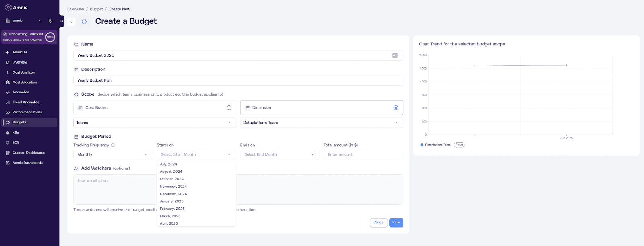This screenshot has width=644, height=246.
Task: Choose January, 2025 as start month
Action: [196, 201]
